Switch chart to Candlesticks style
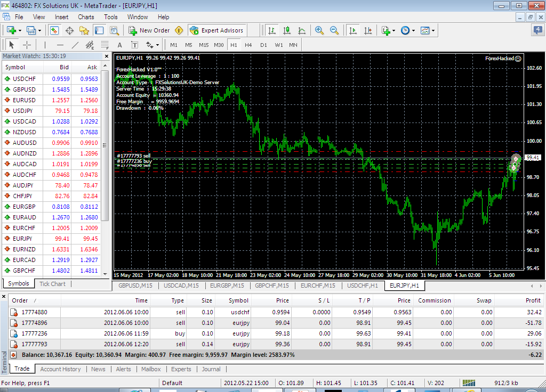 (287, 30)
